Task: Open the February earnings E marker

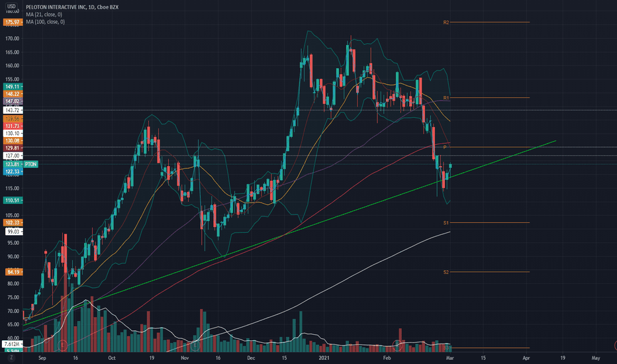Action: (397, 345)
